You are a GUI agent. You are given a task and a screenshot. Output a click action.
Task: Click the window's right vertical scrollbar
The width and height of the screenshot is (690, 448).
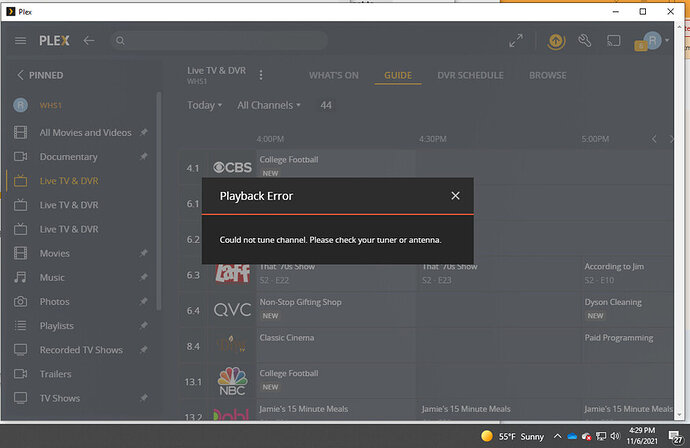click(679, 220)
